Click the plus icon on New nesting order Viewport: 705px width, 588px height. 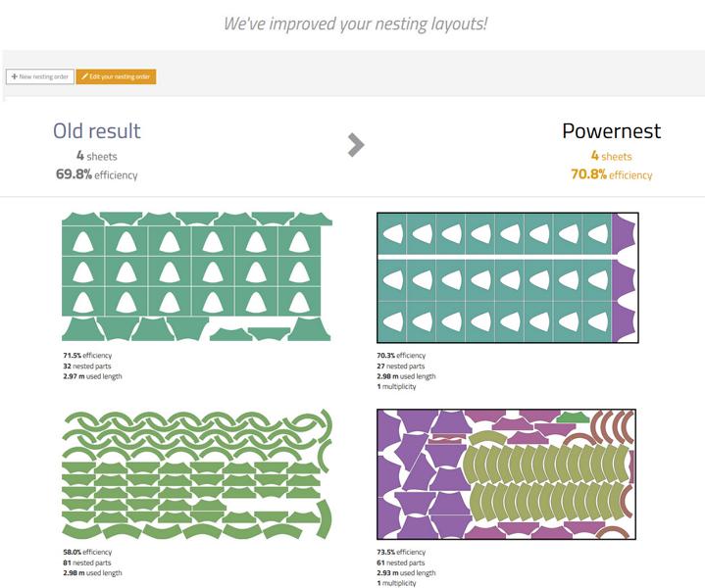pos(15,76)
